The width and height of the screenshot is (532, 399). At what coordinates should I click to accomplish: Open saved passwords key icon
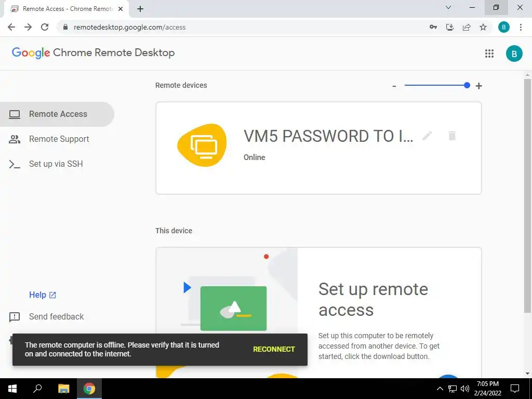tap(433, 27)
